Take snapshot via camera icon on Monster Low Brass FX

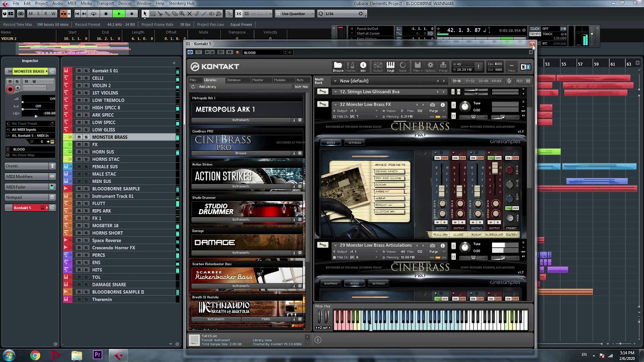432,105
